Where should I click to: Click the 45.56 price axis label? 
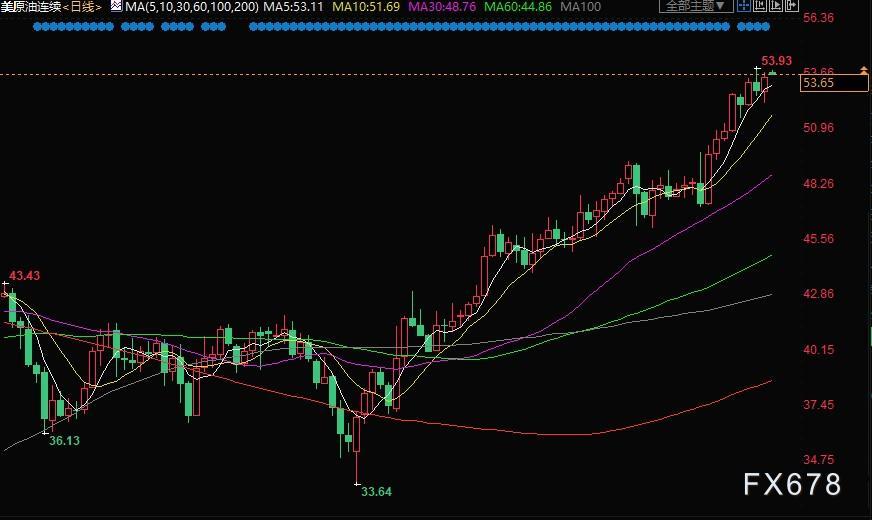tap(819, 239)
